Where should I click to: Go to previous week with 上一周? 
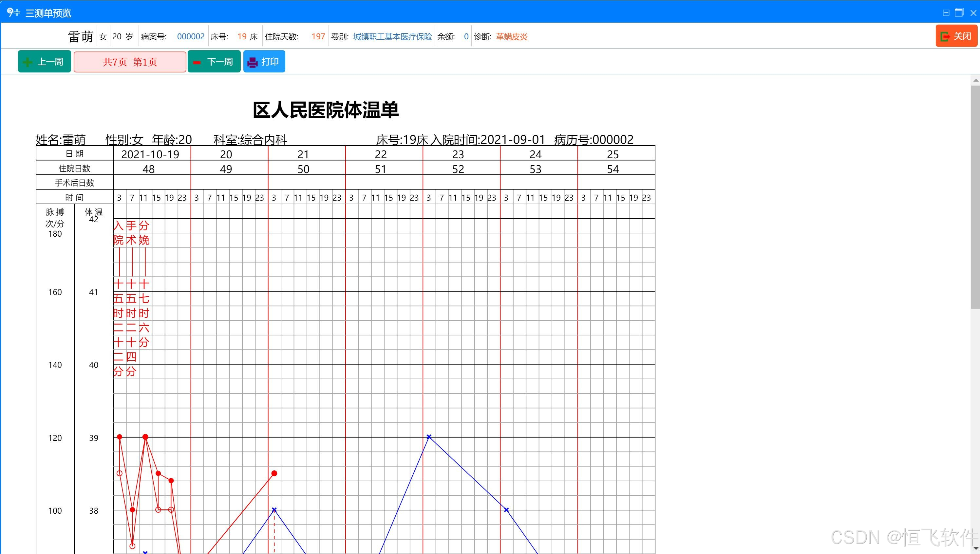coord(45,62)
